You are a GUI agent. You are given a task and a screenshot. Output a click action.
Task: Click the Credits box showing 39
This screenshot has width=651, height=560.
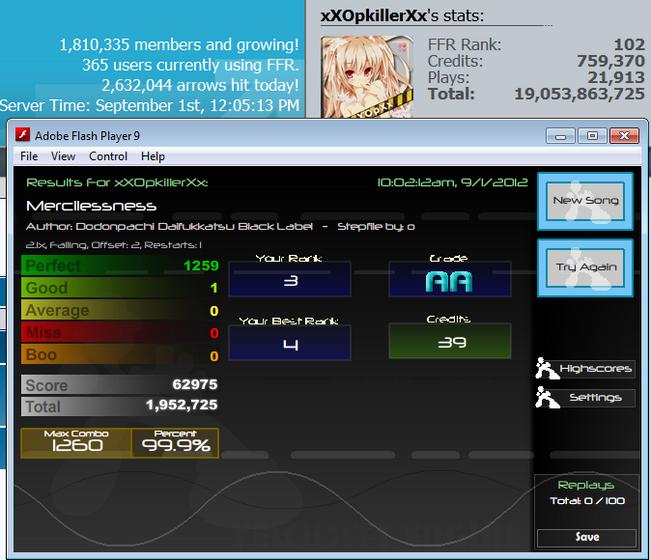(450, 341)
